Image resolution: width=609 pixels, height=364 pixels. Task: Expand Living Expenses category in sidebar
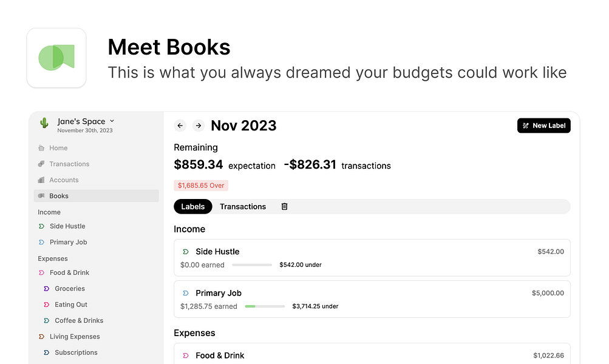click(75, 337)
